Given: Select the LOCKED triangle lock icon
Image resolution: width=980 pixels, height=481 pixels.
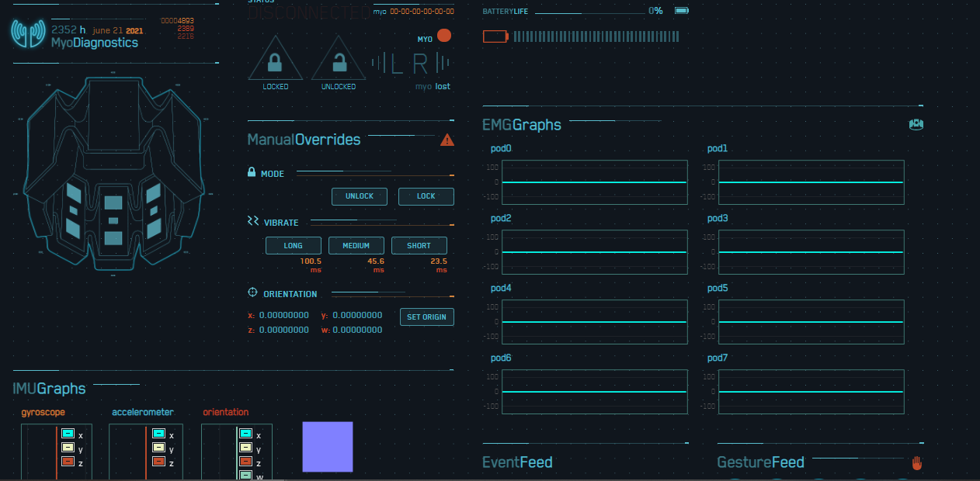Looking at the screenshot, I should pyautogui.click(x=275, y=61).
